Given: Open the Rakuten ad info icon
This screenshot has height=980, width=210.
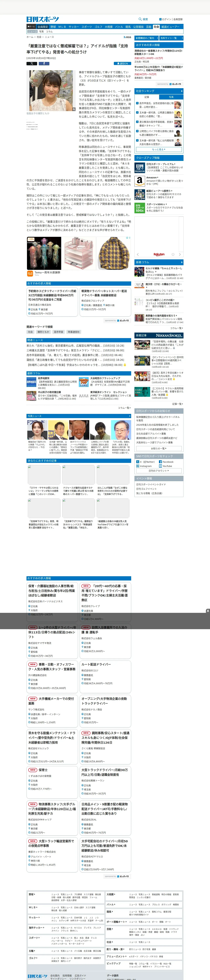Looking at the screenshot, I should [x=173, y=254].
